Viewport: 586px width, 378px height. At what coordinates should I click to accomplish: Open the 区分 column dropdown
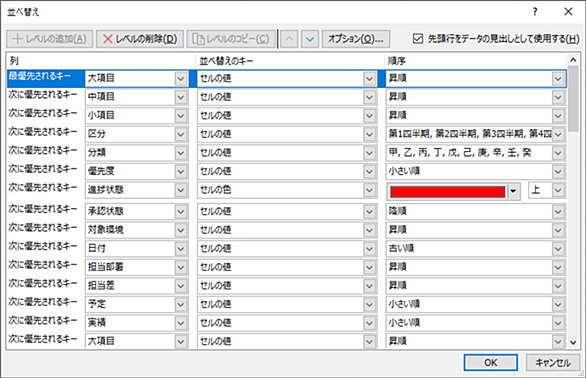click(181, 134)
